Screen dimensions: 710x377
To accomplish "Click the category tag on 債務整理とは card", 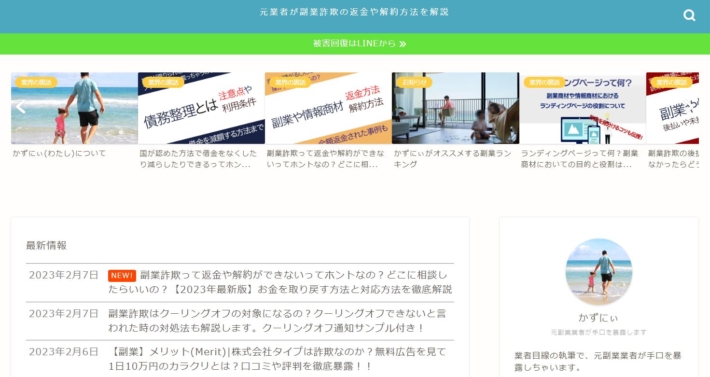I will (163, 82).
